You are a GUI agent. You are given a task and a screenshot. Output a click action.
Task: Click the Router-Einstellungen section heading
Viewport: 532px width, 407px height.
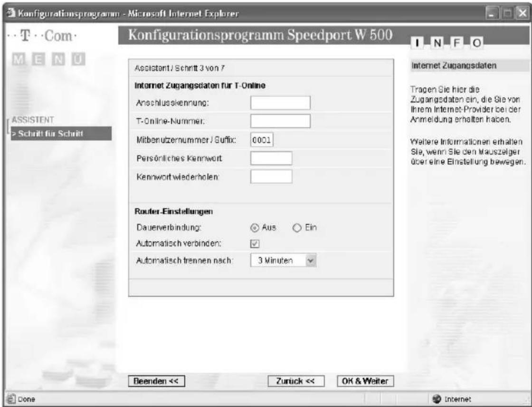click(x=174, y=211)
